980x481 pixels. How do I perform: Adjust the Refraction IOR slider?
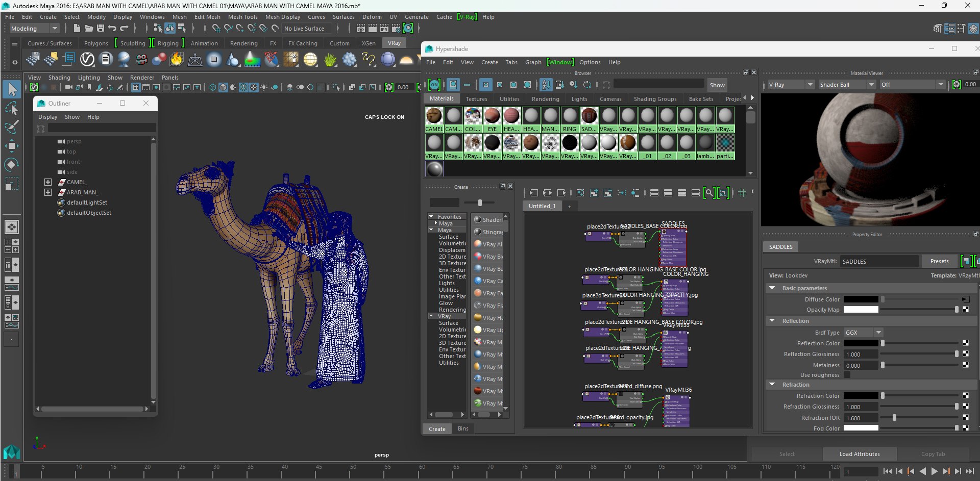894,418
